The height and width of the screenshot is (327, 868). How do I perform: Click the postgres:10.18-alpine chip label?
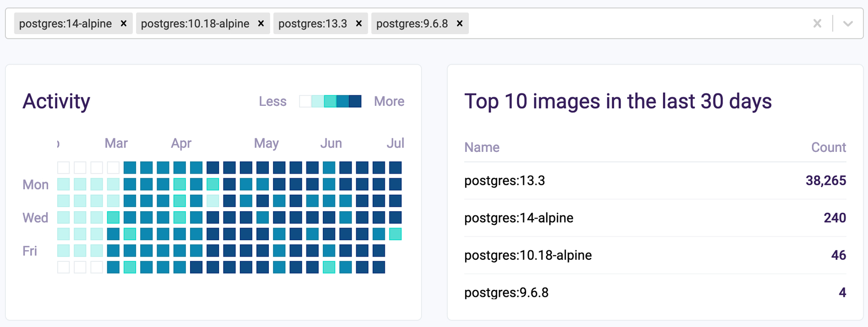pos(195,23)
